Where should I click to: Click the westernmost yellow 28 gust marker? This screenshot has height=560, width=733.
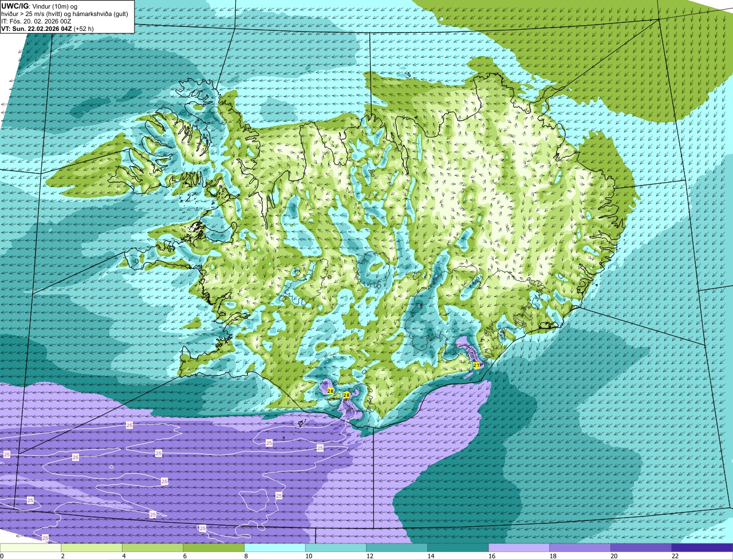click(330, 391)
